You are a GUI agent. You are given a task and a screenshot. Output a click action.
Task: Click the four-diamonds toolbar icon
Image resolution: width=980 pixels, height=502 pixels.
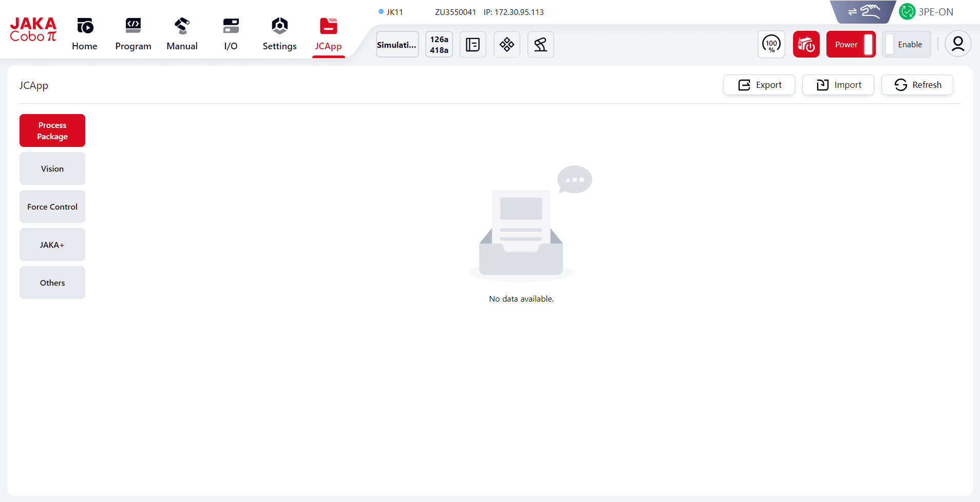pos(506,45)
